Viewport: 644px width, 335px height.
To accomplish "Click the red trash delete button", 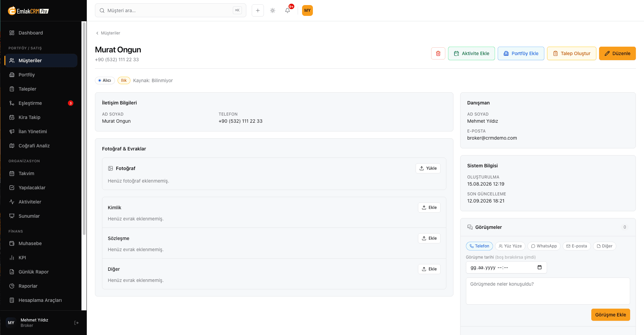I will [x=438, y=53].
